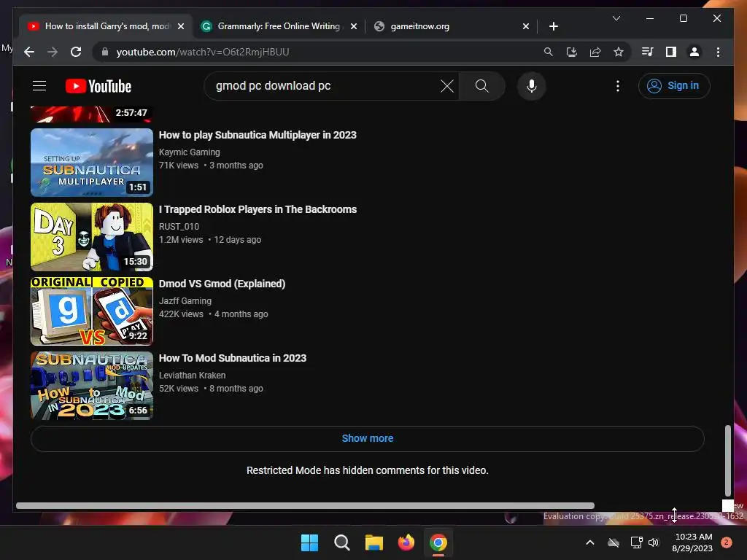Click Show more recommended videos
Viewport: 747px width, 560px height.
tap(368, 438)
